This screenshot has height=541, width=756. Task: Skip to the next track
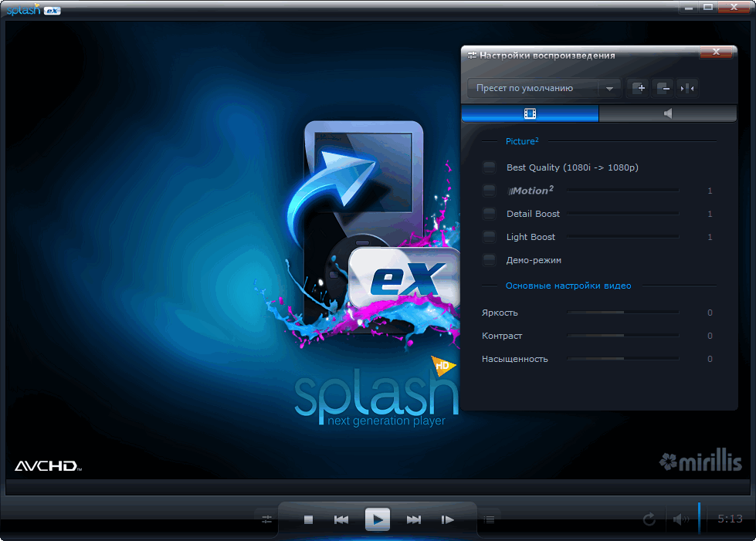point(414,519)
